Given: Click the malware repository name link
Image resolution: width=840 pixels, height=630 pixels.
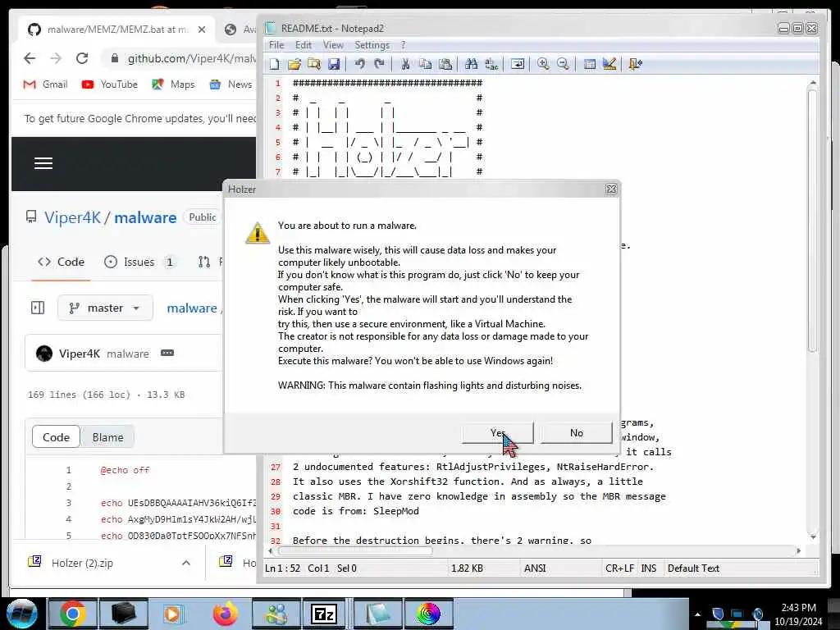Looking at the screenshot, I should click(x=145, y=217).
